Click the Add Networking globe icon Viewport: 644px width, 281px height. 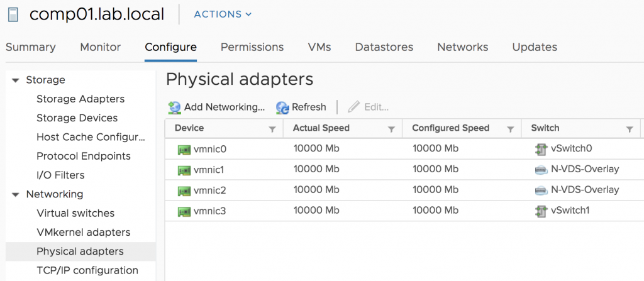(175, 107)
